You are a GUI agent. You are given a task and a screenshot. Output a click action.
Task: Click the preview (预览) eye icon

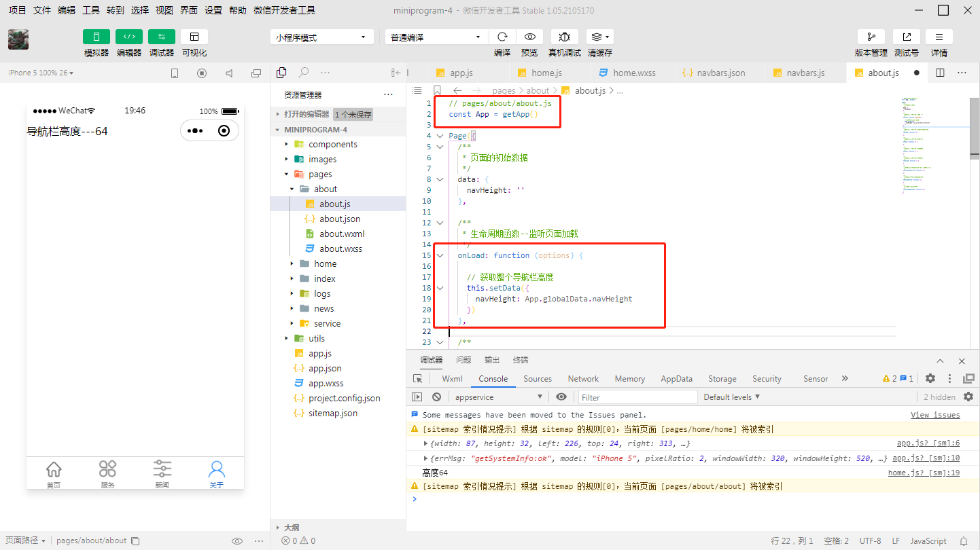pyautogui.click(x=529, y=37)
